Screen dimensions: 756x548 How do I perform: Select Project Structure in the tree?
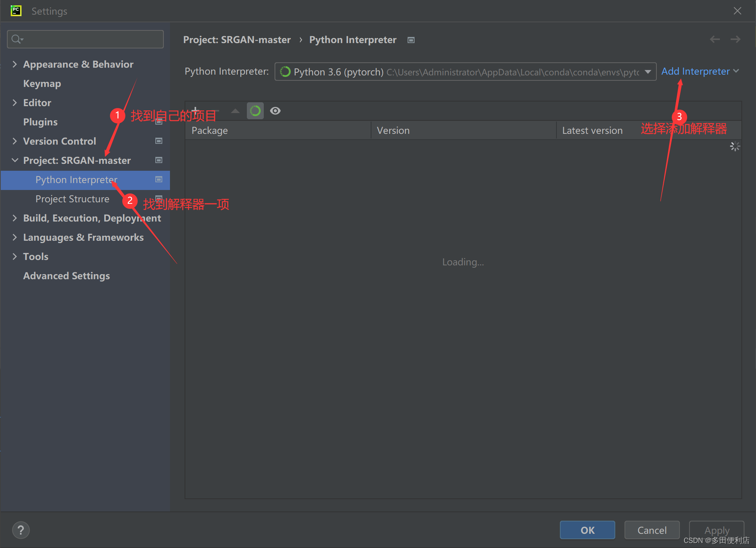click(x=72, y=199)
